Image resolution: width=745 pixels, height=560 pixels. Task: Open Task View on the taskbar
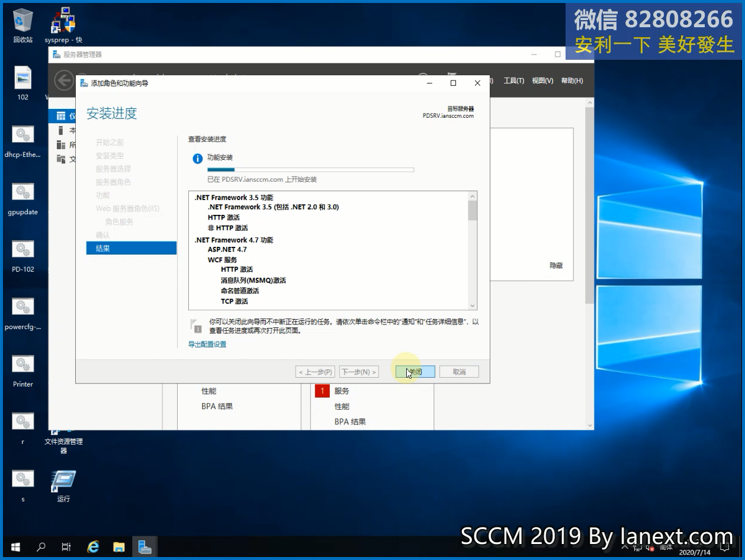(x=66, y=547)
